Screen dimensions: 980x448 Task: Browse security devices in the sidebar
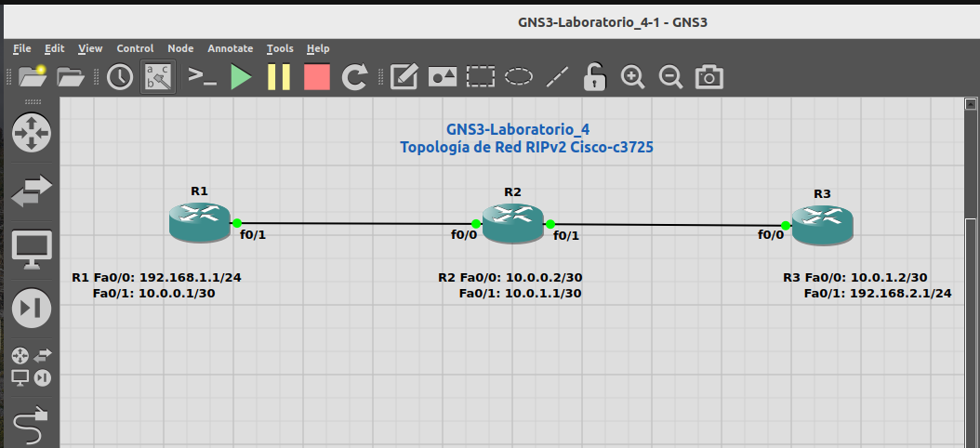click(x=32, y=308)
